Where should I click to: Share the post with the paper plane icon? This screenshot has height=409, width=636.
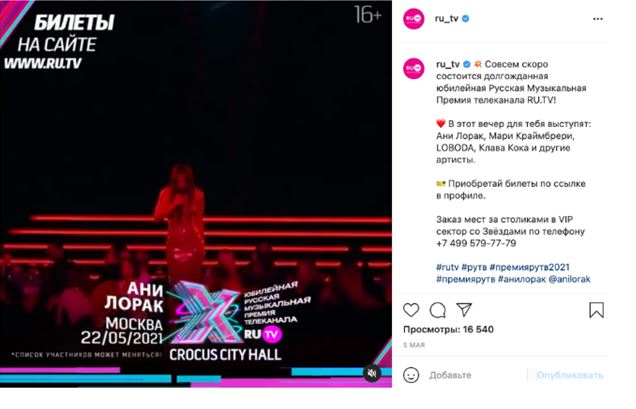464,310
